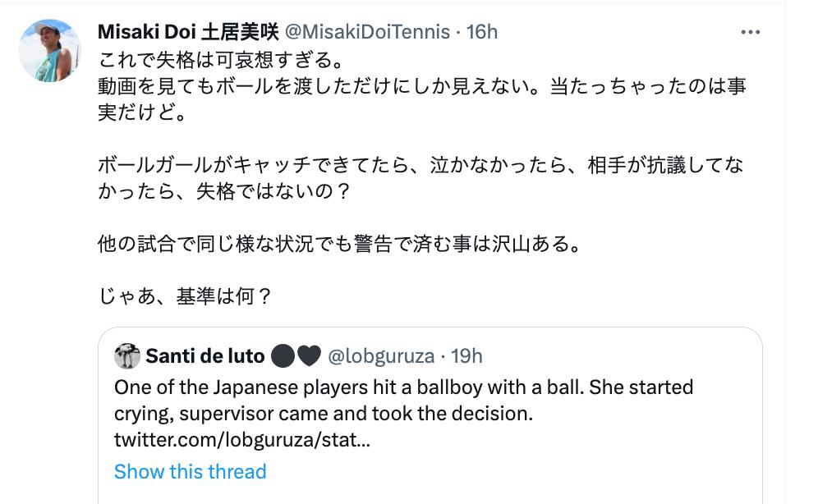This screenshot has width=818, height=504.
Task: Open the Misaki Doi 土居美咲 display name
Action: (188, 32)
